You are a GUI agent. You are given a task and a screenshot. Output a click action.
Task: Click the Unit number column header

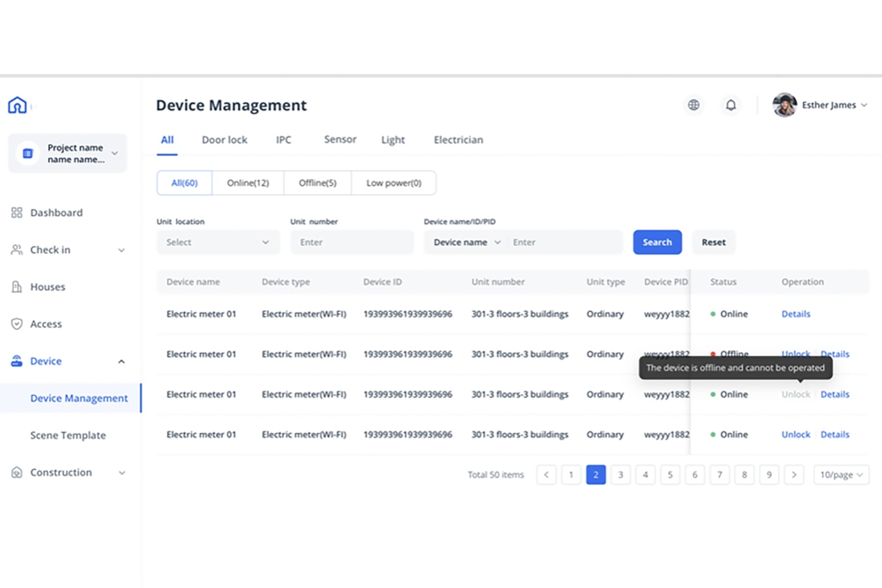tap(498, 282)
